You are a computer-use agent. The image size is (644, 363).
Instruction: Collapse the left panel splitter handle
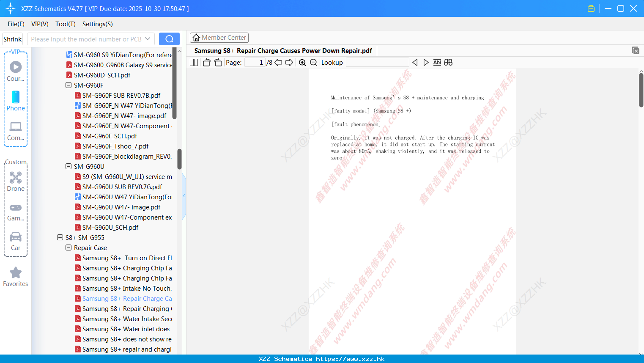(184, 196)
